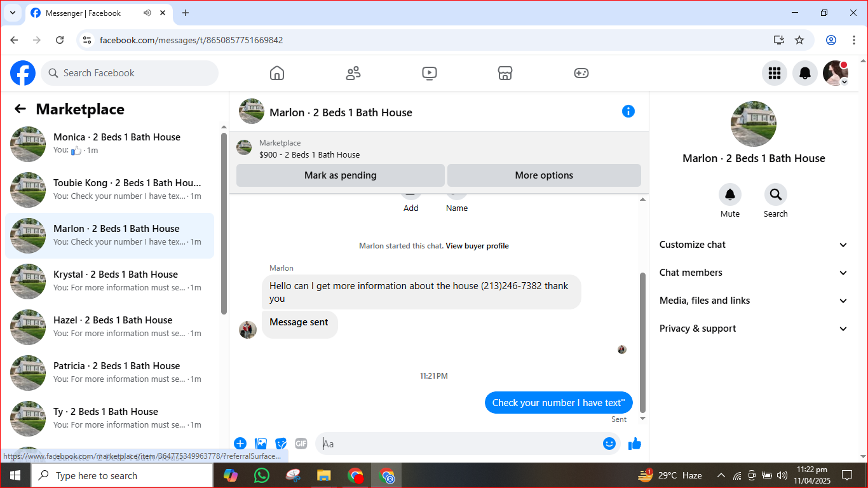The height and width of the screenshot is (488, 868).
Task: Open Hazel conversation
Action: click(x=110, y=327)
